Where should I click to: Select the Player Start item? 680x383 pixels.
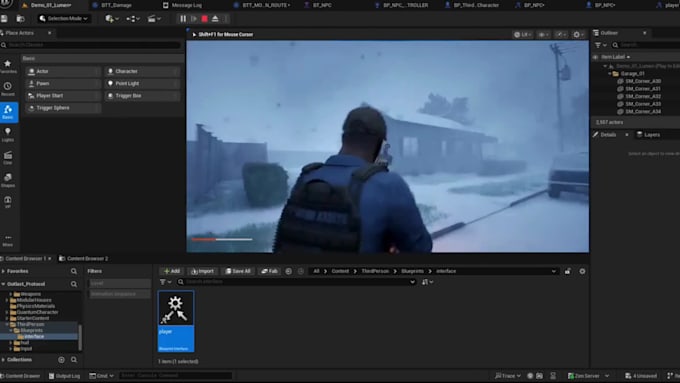63,95
